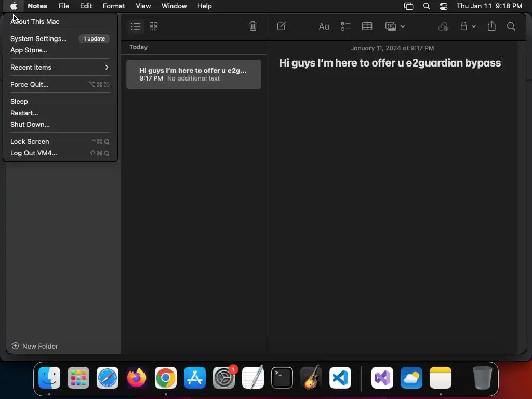Search notes with magnifier in toolbar
The width and height of the screenshot is (532, 399).
511,26
